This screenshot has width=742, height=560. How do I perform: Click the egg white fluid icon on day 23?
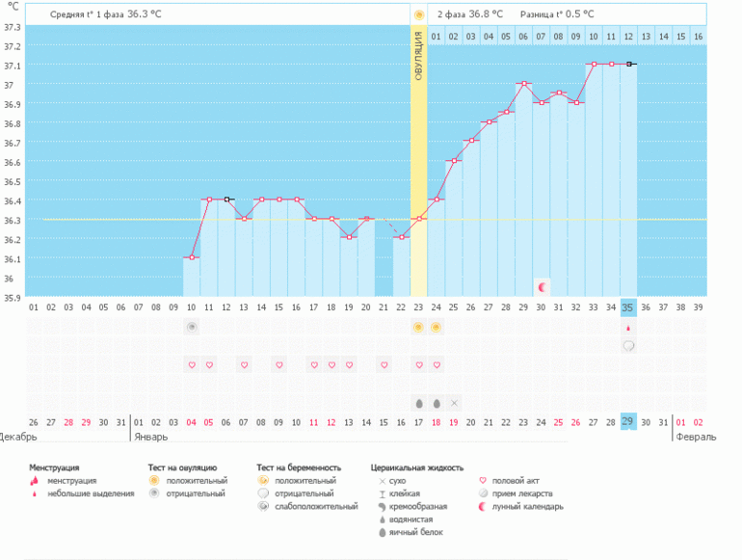[418, 403]
